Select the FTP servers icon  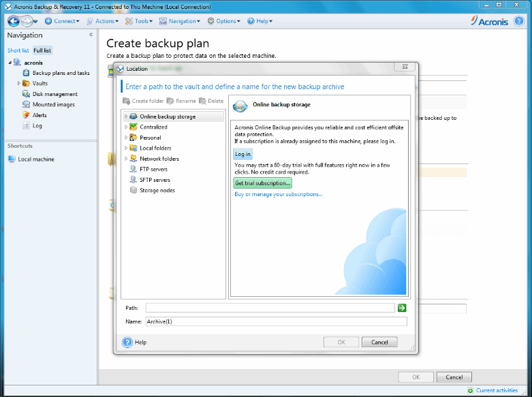[134, 169]
